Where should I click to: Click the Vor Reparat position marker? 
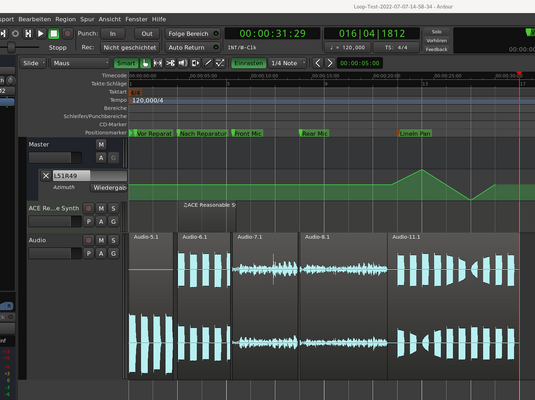153,133
